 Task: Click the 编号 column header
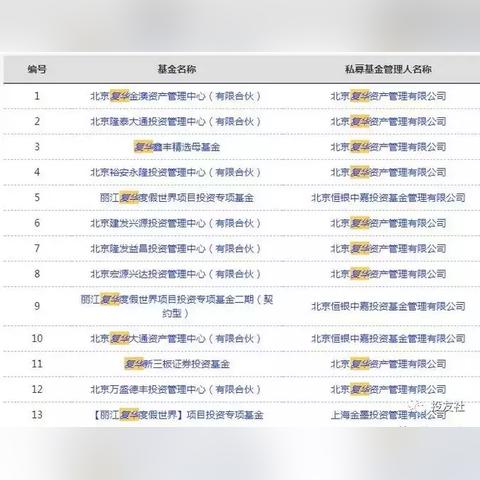click(37, 69)
